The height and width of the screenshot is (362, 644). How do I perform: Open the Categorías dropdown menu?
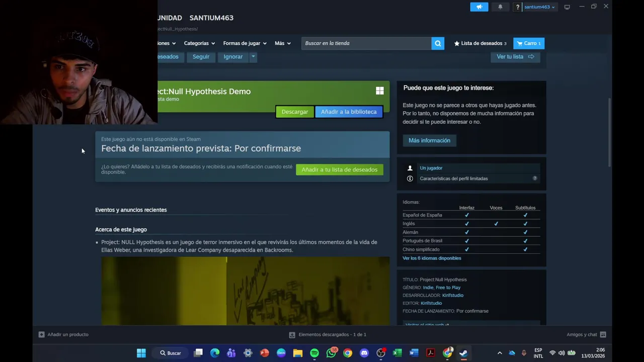coord(199,43)
